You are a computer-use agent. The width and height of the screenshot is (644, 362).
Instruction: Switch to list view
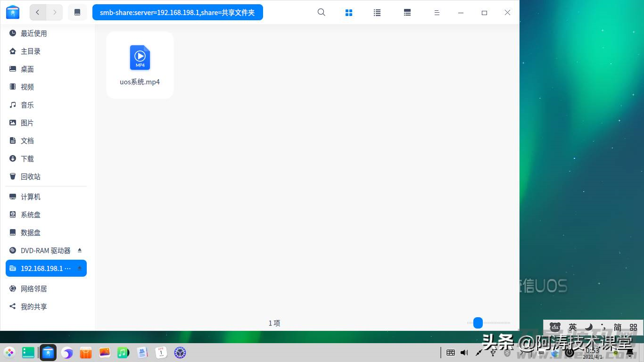coord(377,13)
